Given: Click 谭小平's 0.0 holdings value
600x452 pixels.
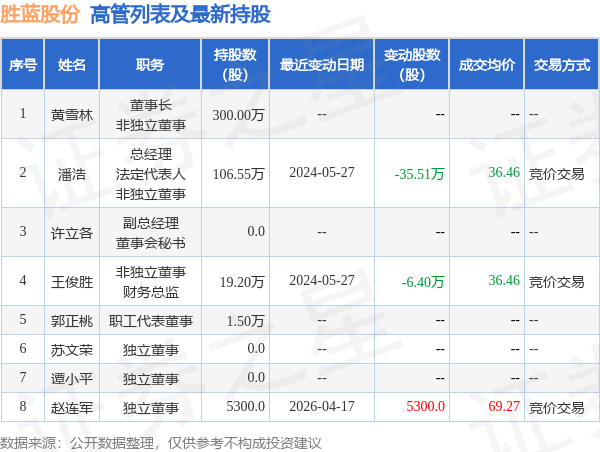Looking at the screenshot, I should [256, 377].
